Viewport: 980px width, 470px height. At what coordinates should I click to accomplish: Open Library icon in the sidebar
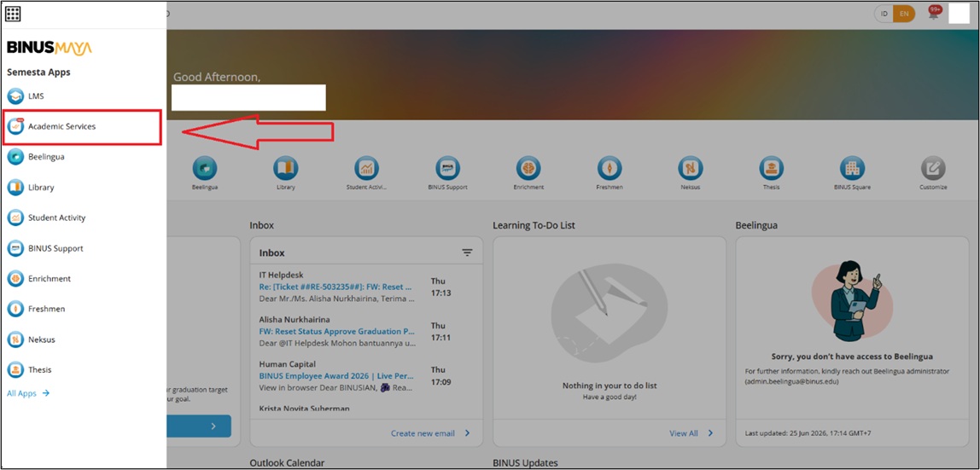coord(15,188)
